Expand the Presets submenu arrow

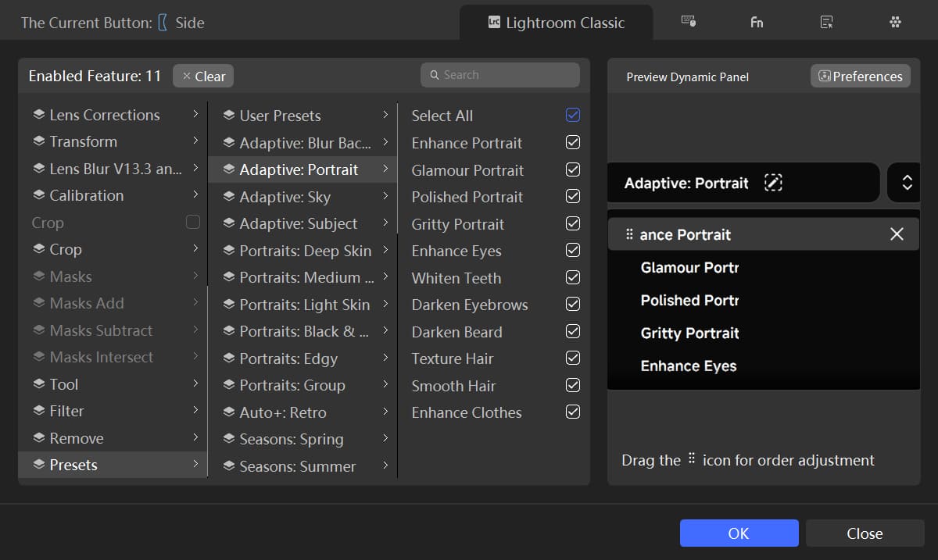[195, 465]
